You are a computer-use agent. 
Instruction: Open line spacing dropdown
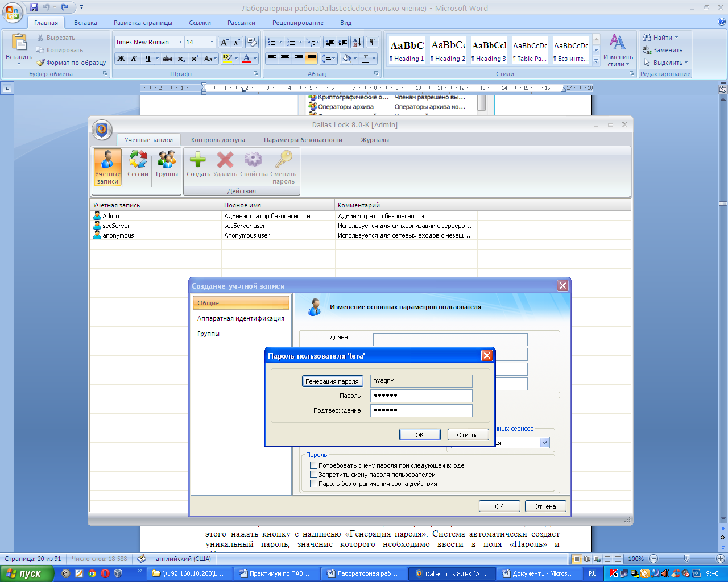329,59
